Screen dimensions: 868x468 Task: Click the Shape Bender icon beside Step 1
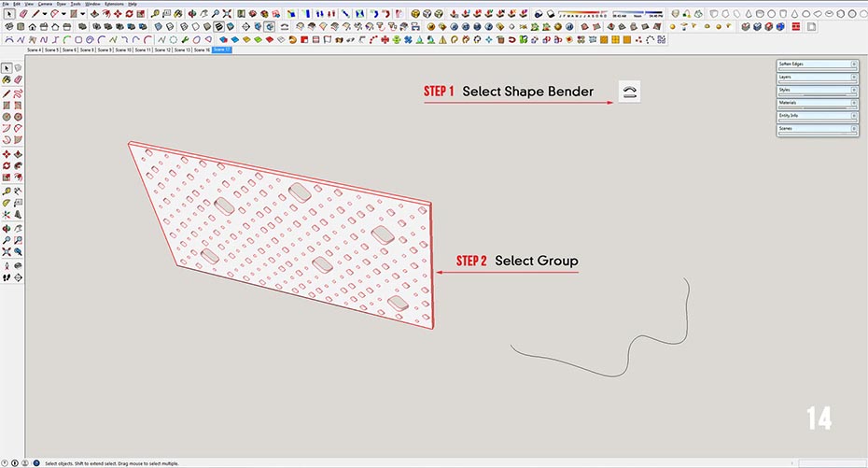coord(630,92)
